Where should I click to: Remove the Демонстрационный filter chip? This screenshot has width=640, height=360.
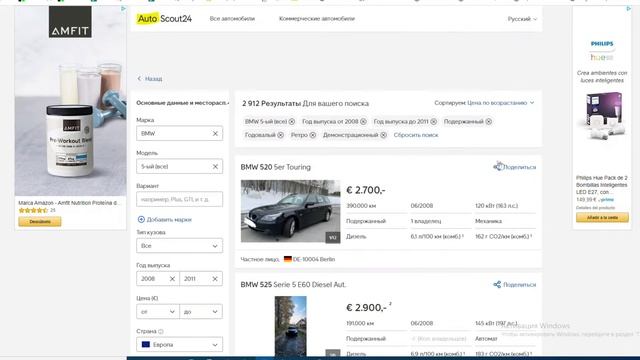pyautogui.click(x=383, y=135)
